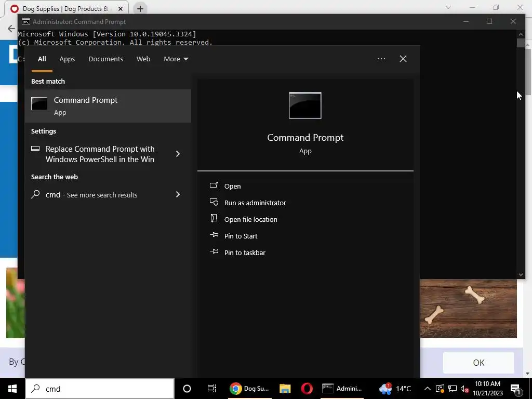This screenshot has height=399, width=532.
Task: Close the Dog Supplies browser tab
Action: pos(121,9)
